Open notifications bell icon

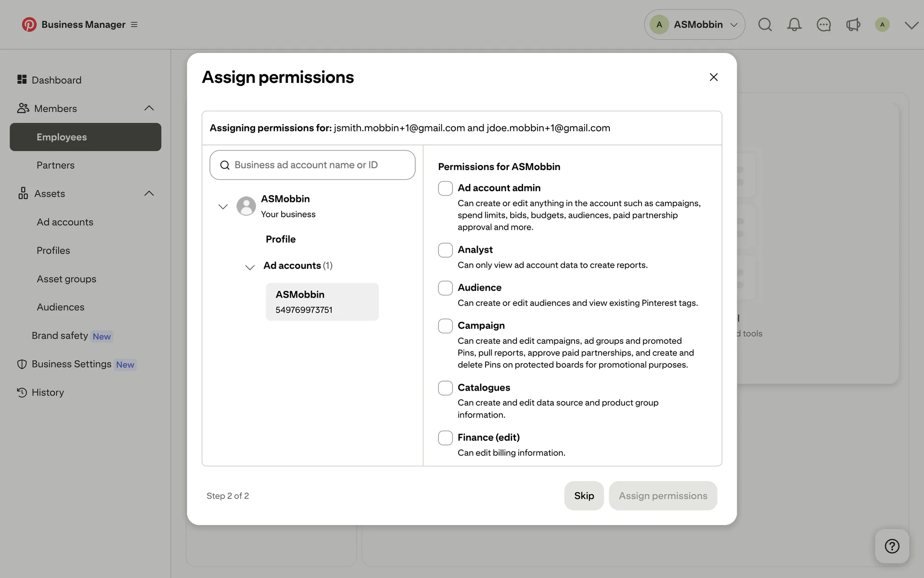click(794, 25)
